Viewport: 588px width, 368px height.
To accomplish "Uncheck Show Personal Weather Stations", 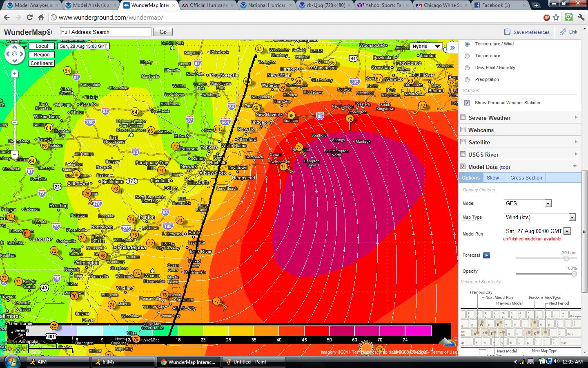I will point(467,103).
